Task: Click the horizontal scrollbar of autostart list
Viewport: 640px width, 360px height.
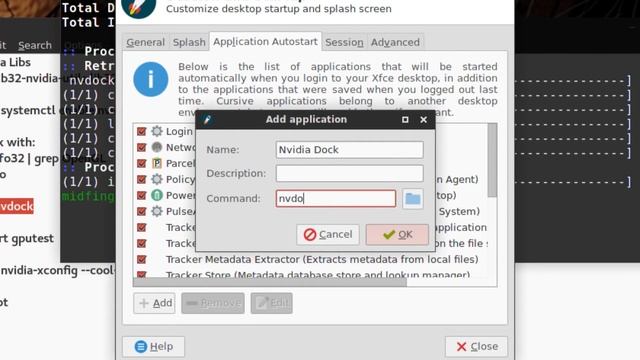Action: coord(270,282)
